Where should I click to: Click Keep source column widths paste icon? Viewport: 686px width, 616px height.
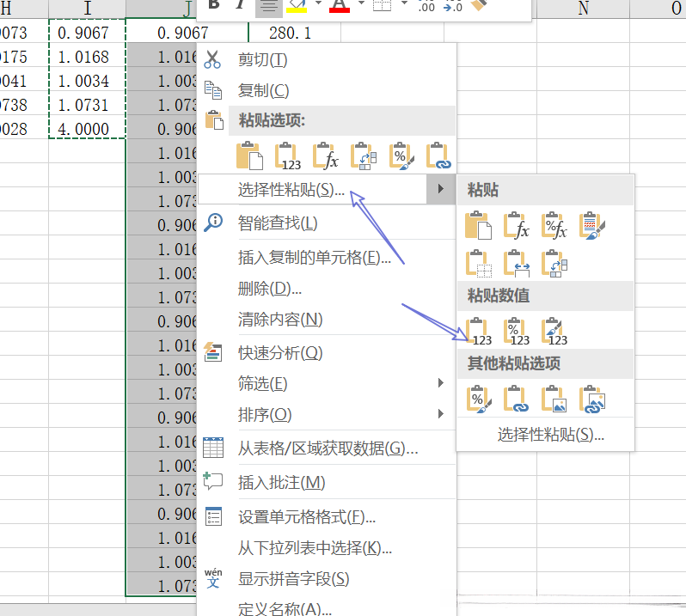[x=517, y=263]
